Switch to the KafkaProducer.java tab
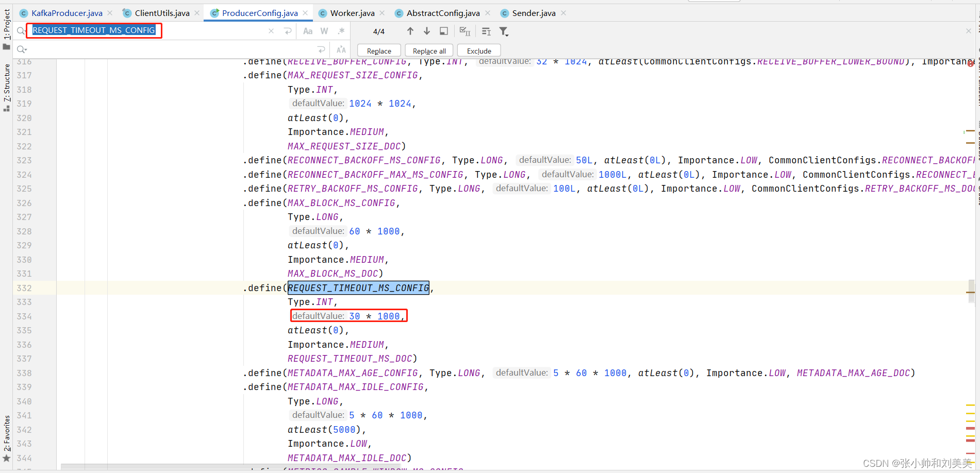 coord(67,13)
